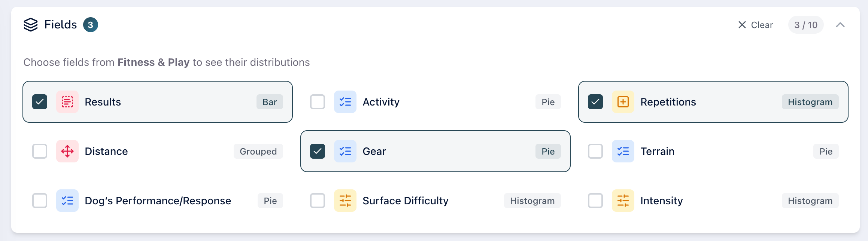Click the red Results field icon
868x241 pixels.
pyautogui.click(x=67, y=102)
